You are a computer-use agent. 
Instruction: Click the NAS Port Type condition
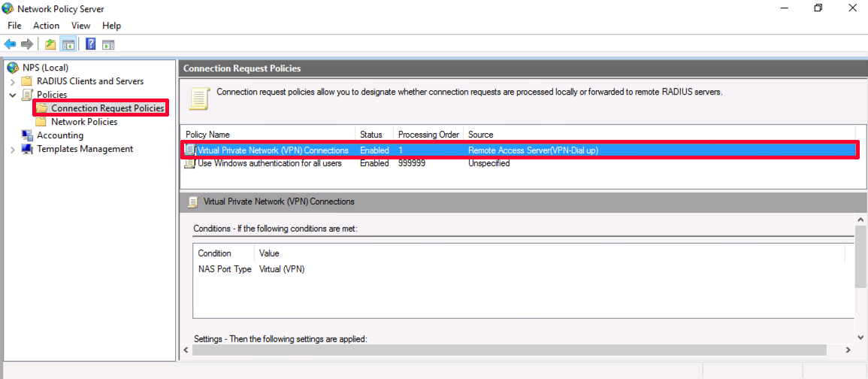(x=225, y=269)
